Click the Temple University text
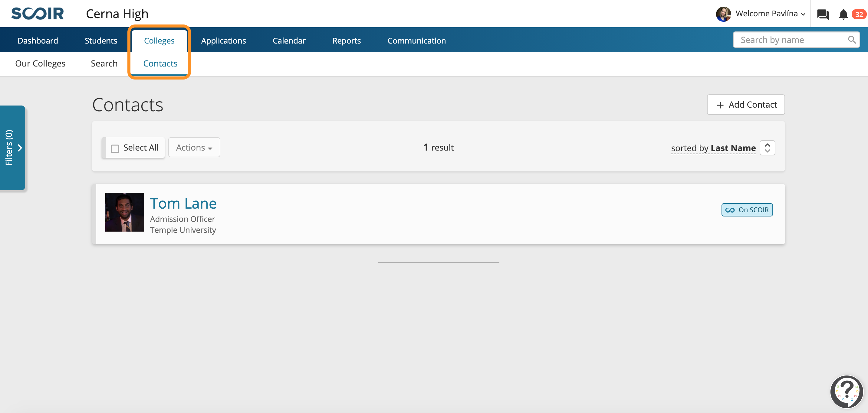The height and width of the screenshot is (413, 868). [x=183, y=230]
